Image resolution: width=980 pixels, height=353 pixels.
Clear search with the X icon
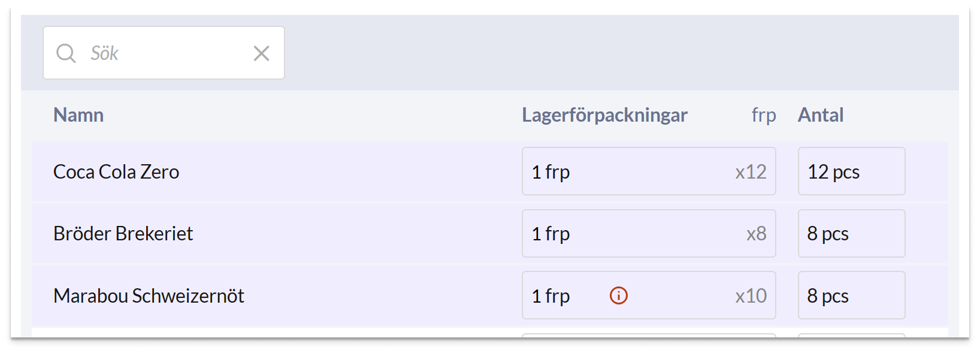(261, 53)
